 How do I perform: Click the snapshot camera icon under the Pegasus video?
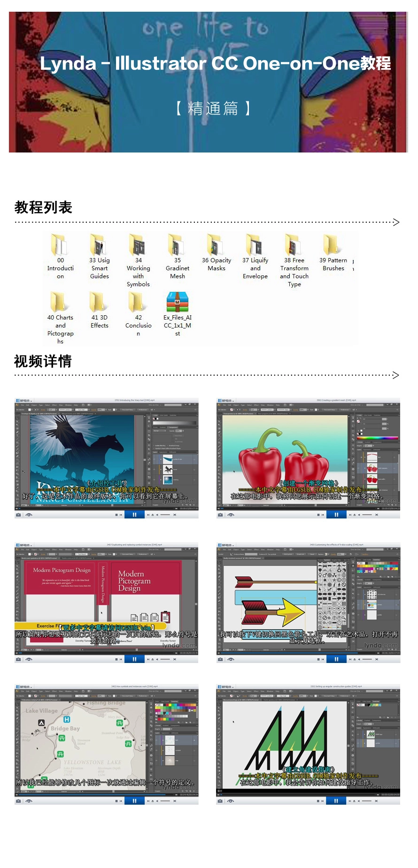18,515
